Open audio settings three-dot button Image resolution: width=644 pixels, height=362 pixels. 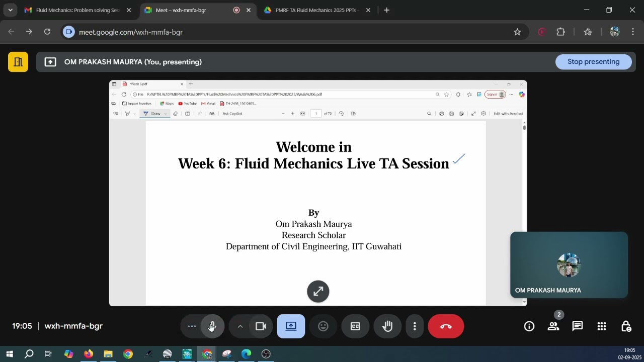[192, 326]
